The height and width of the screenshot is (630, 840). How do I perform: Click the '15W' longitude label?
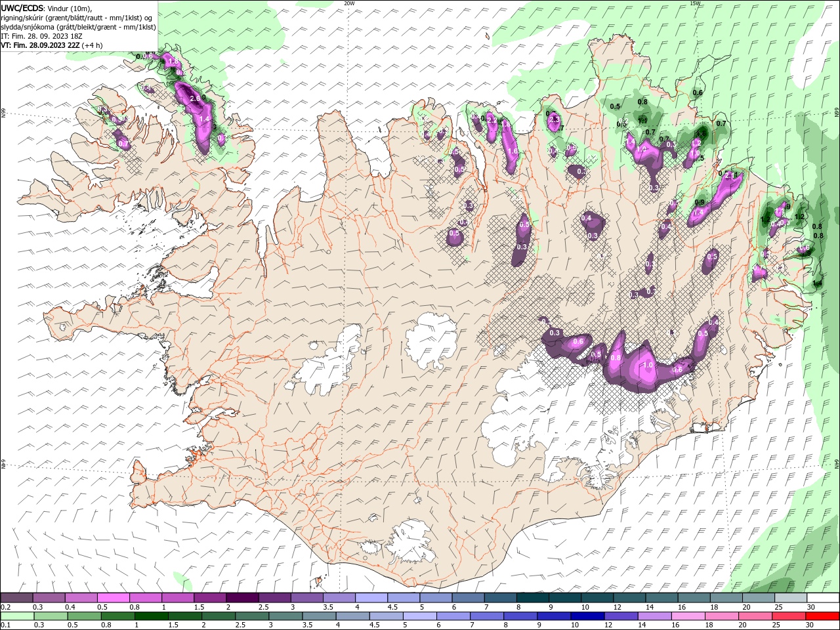695,3
